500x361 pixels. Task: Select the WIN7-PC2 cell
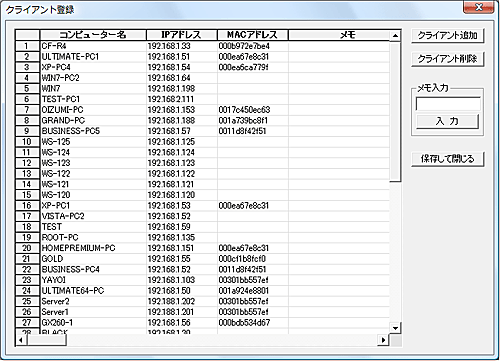click(x=93, y=78)
